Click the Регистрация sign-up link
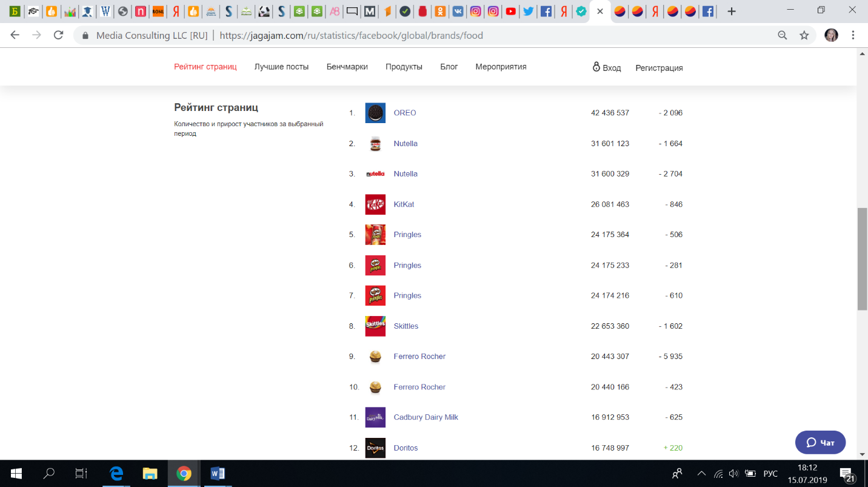Viewport: 868px width, 487px height. tap(659, 68)
